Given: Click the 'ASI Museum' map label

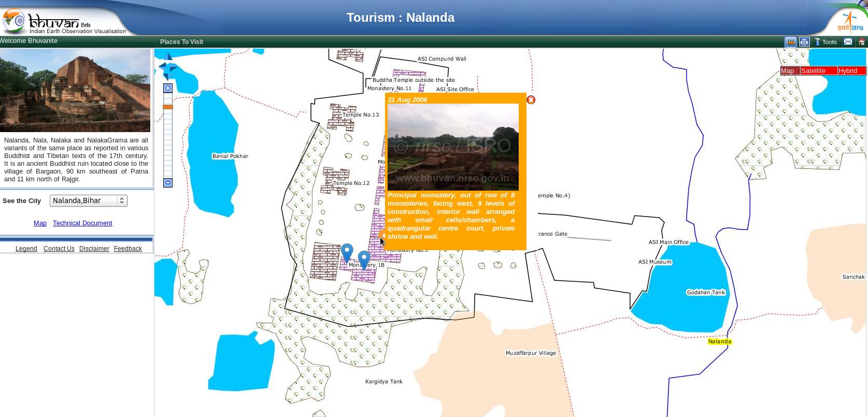Looking at the screenshot, I should pyautogui.click(x=655, y=262).
